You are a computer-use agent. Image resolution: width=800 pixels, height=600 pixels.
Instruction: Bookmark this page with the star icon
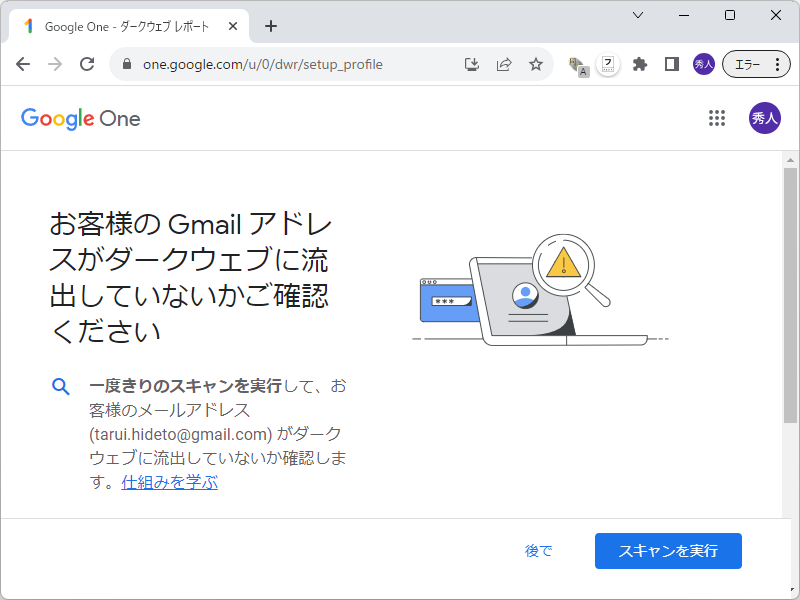537,63
